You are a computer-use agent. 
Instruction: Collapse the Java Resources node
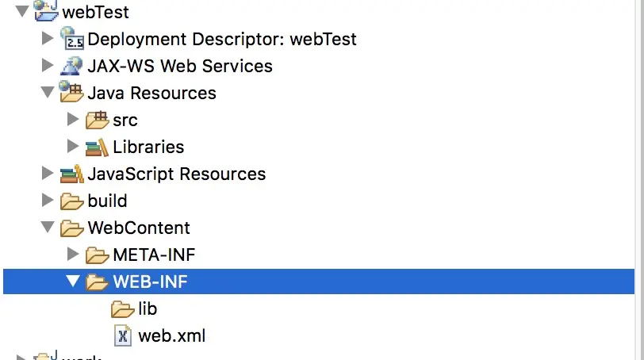coord(48,93)
